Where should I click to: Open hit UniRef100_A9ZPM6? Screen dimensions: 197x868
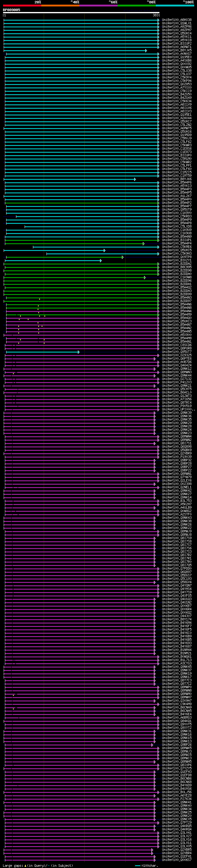coord(177,26)
